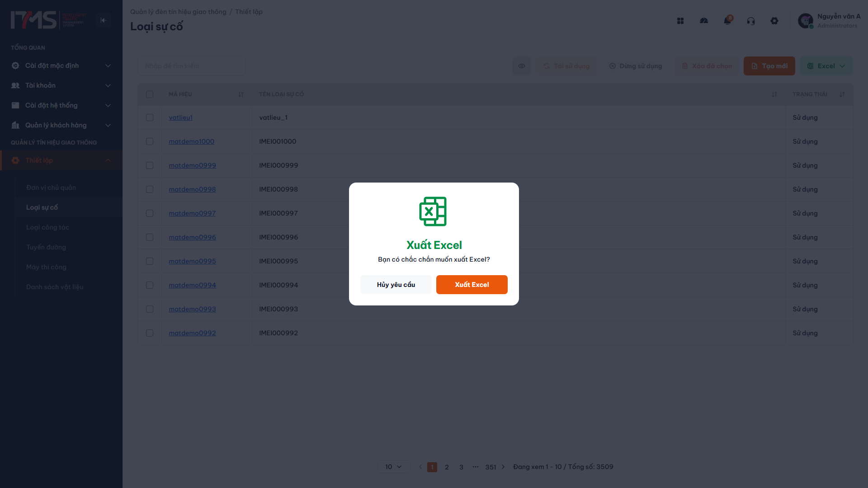Click Cài đặt mặc định gear icon

click(x=15, y=66)
